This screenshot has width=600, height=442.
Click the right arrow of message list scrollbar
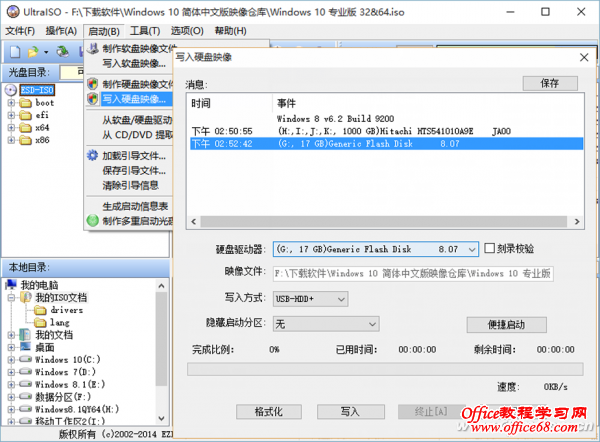click(x=577, y=222)
